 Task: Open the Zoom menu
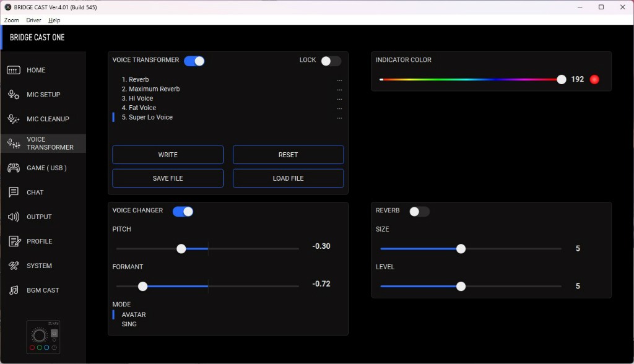coord(11,20)
